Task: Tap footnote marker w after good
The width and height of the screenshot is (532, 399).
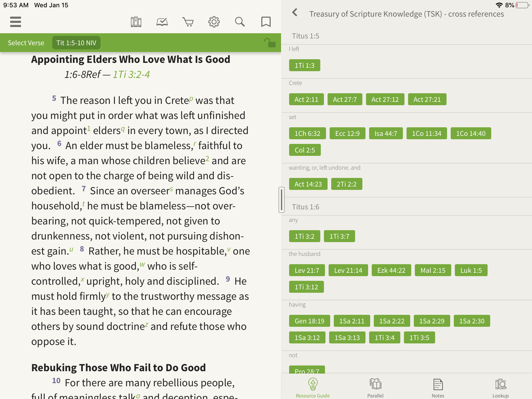Action: 142,264
